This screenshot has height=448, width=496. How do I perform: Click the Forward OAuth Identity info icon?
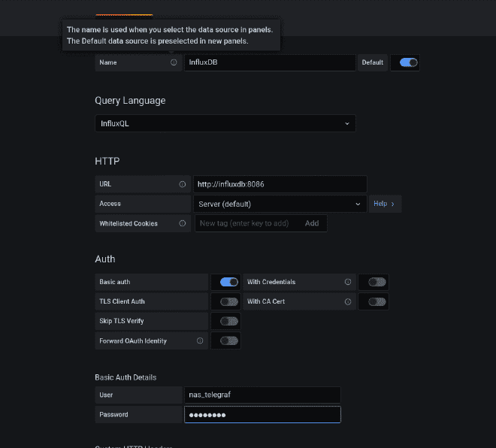click(x=200, y=341)
